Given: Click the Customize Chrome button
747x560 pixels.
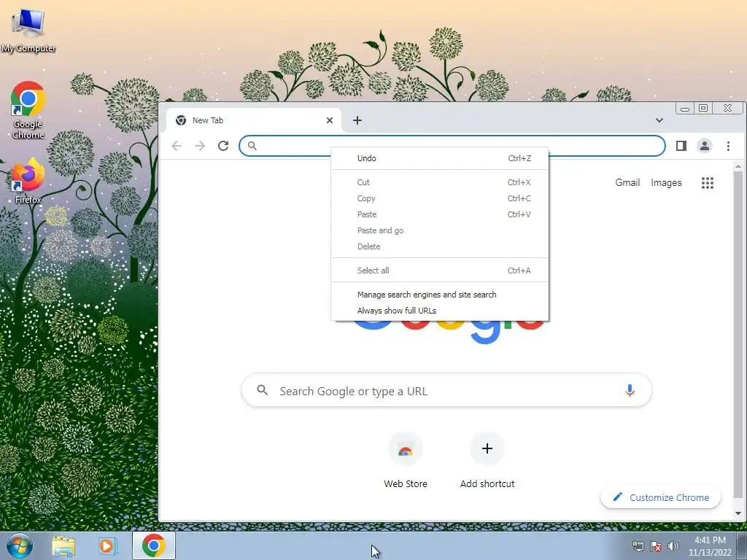Looking at the screenshot, I should pos(661,497).
